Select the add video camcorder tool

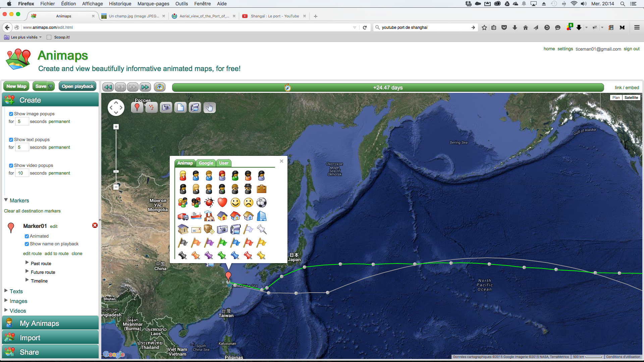195,107
